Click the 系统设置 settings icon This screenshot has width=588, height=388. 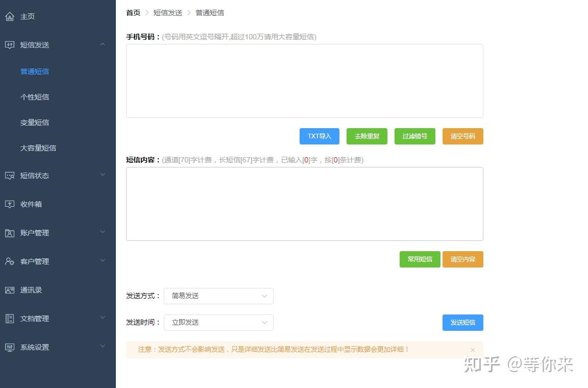tap(10, 348)
